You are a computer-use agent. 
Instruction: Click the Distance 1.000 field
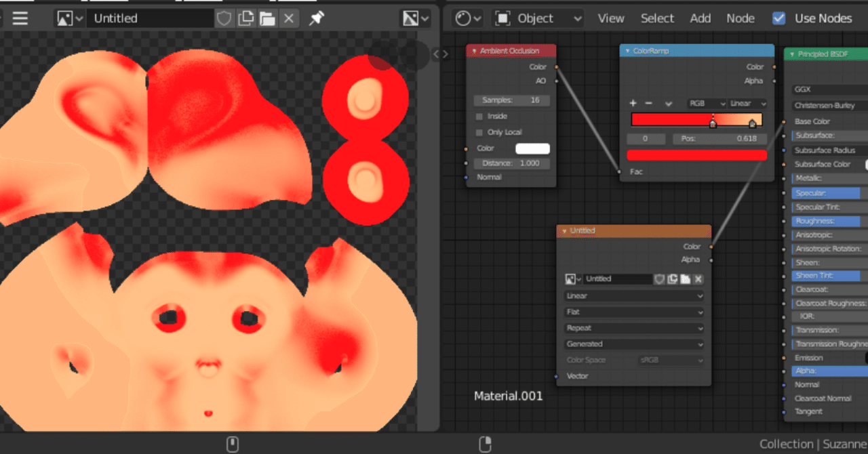[511, 163]
